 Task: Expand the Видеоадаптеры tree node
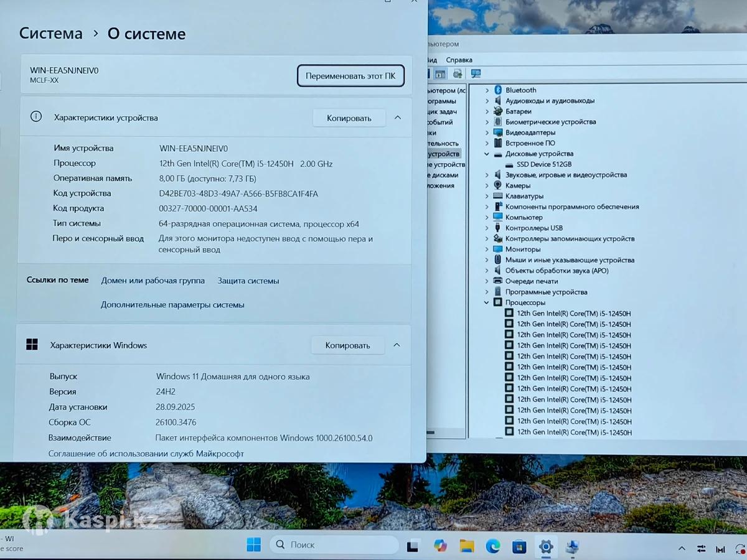[487, 133]
